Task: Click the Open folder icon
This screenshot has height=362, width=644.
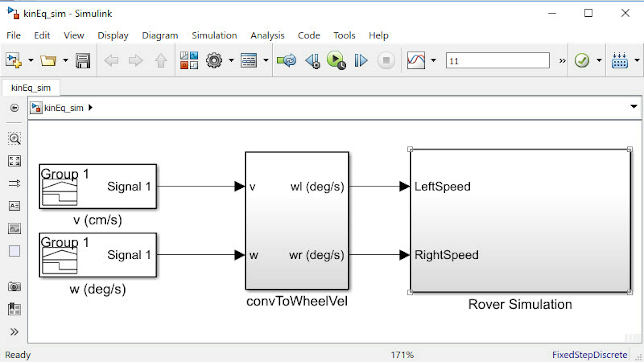Action: 48,60
